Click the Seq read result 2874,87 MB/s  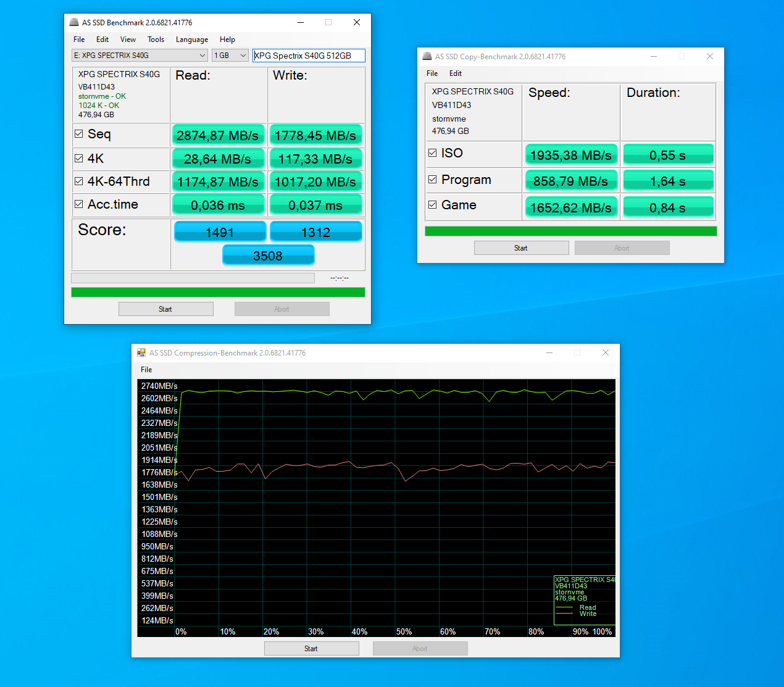[x=218, y=135]
